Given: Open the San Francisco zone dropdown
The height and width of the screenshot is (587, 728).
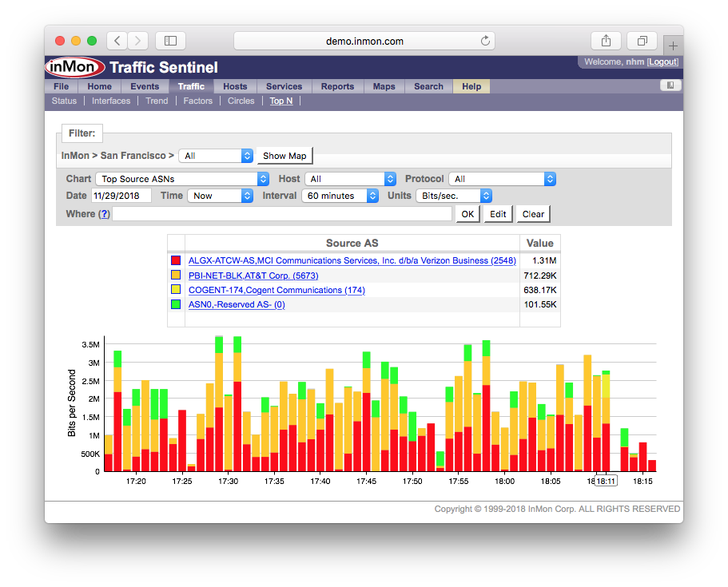Looking at the screenshot, I should point(216,156).
